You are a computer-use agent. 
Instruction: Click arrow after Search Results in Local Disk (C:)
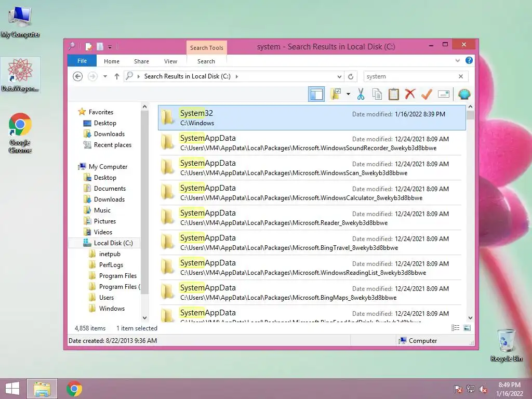(237, 76)
